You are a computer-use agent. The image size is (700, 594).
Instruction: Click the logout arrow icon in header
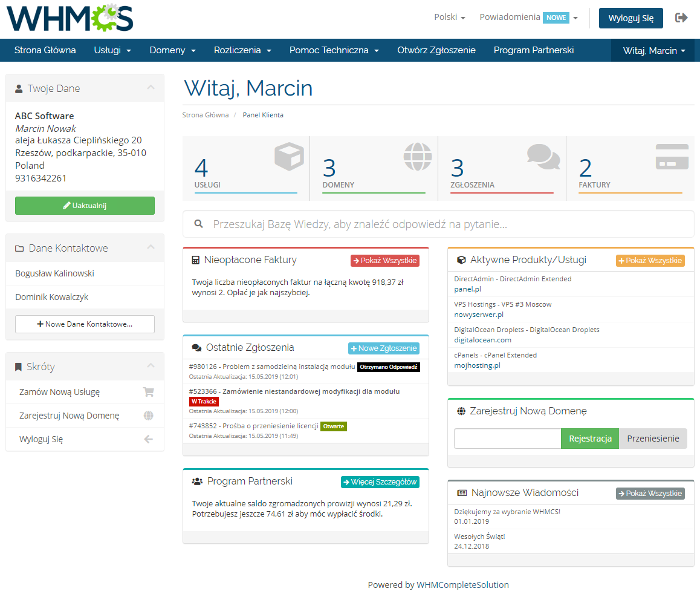pos(681,18)
